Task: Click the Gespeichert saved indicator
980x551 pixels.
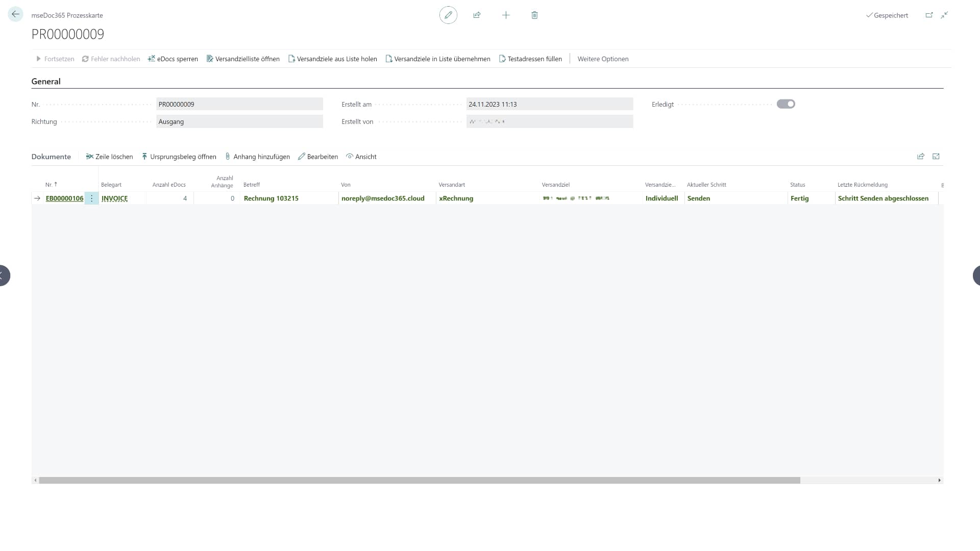Action: coord(887,15)
